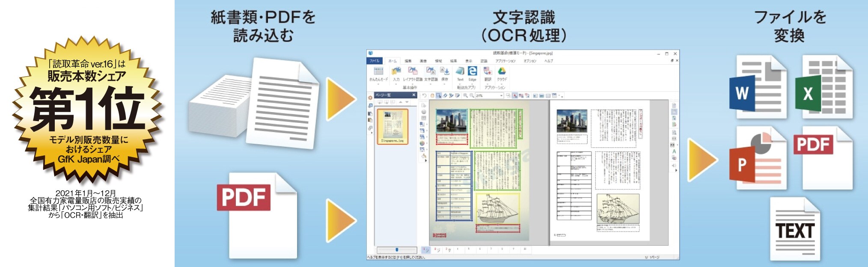Click the gear icon on left sidebar
This screenshot has width=868, height=267.
(x=370, y=98)
